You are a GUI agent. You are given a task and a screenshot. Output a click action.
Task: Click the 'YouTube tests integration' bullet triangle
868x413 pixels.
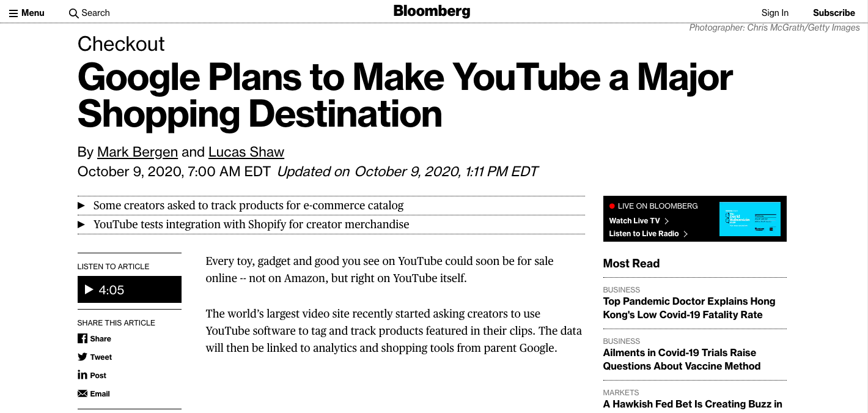81,225
